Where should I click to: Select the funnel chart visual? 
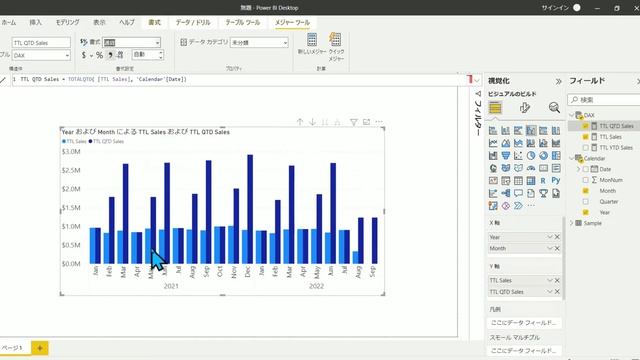[x=506, y=156]
